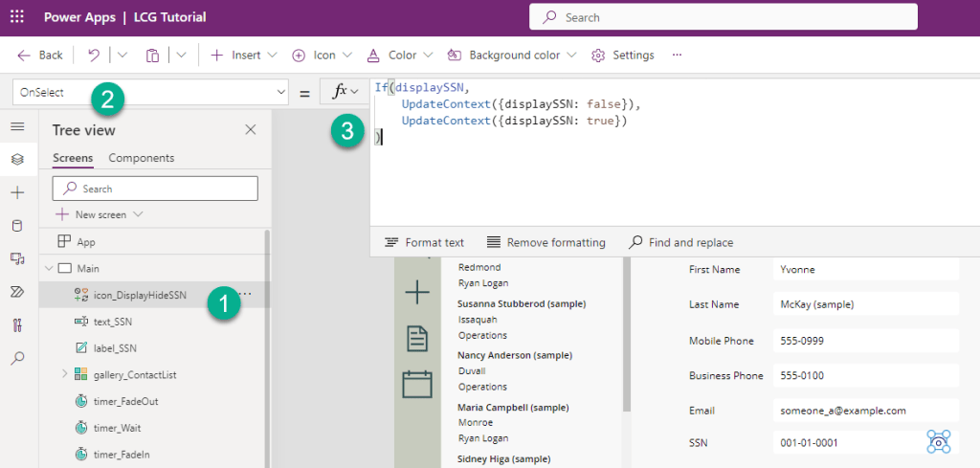Open the paste options dropdown arrow
980x468 pixels.
[x=181, y=55]
